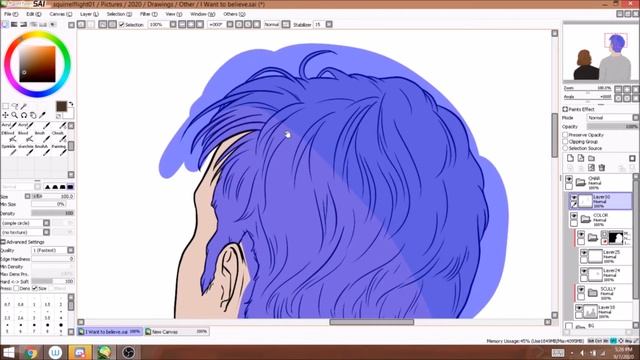Viewport: 640px width, 360px height.
Task: Open the Edit menu
Action: point(33,14)
